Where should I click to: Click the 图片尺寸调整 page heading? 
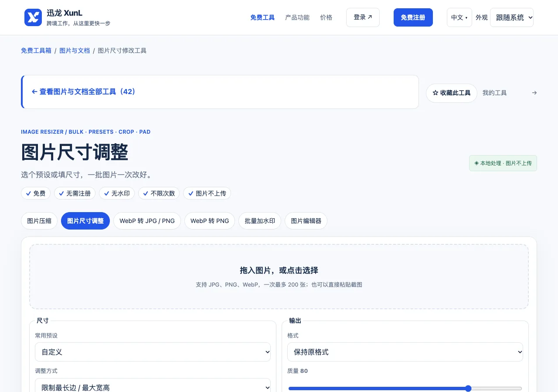point(75,152)
